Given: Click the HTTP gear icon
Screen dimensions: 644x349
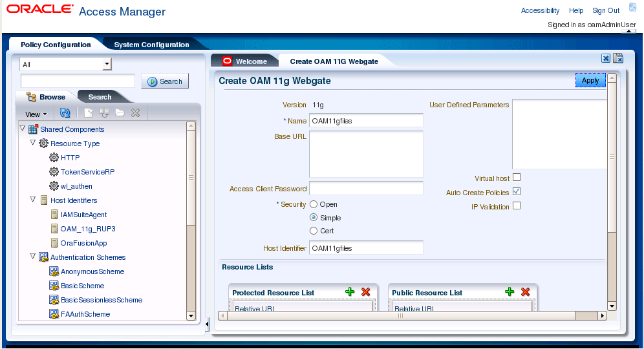Looking at the screenshot, I should pyautogui.click(x=54, y=157).
